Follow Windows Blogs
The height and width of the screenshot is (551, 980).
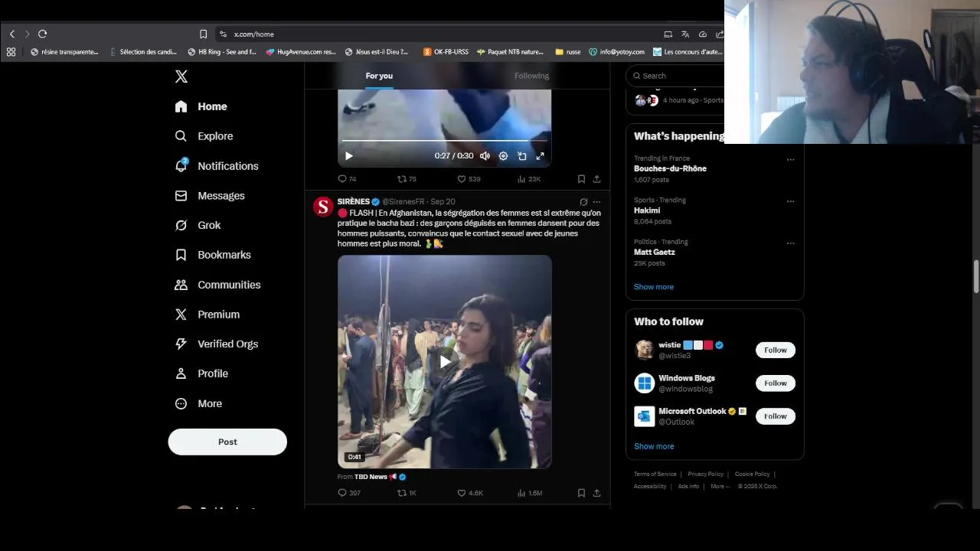tap(775, 383)
